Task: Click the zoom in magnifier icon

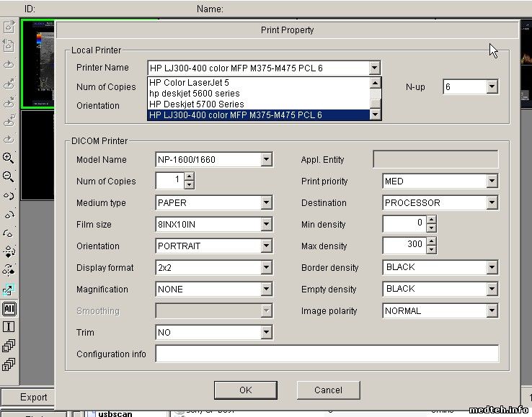Action: click(9, 158)
